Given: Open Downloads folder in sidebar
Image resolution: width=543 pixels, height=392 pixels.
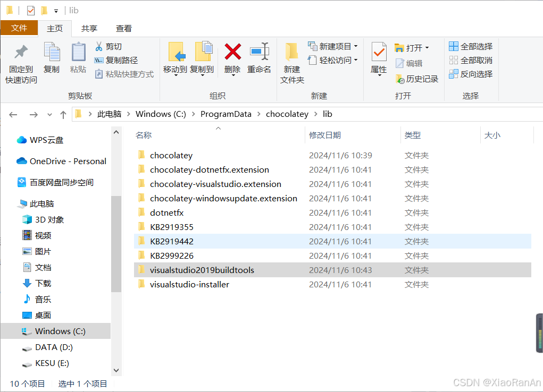Looking at the screenshot, I should [x=37, y=283].
